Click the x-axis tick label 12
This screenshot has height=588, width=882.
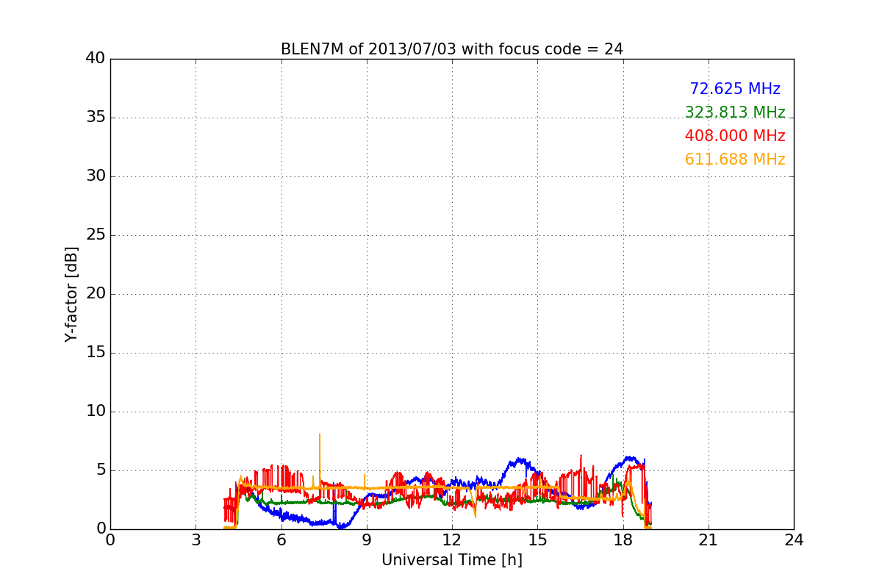(452, 540)
